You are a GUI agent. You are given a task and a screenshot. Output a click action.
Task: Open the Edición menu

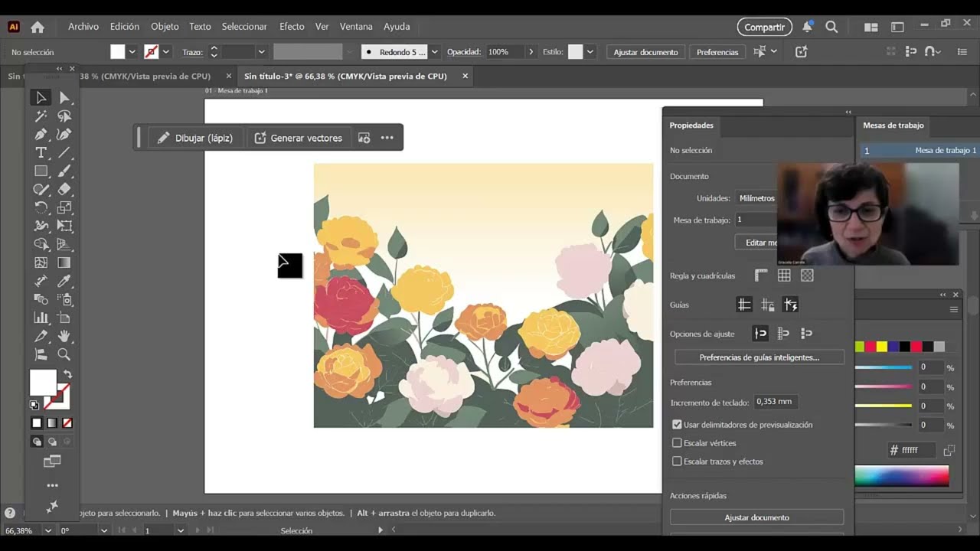125,27
